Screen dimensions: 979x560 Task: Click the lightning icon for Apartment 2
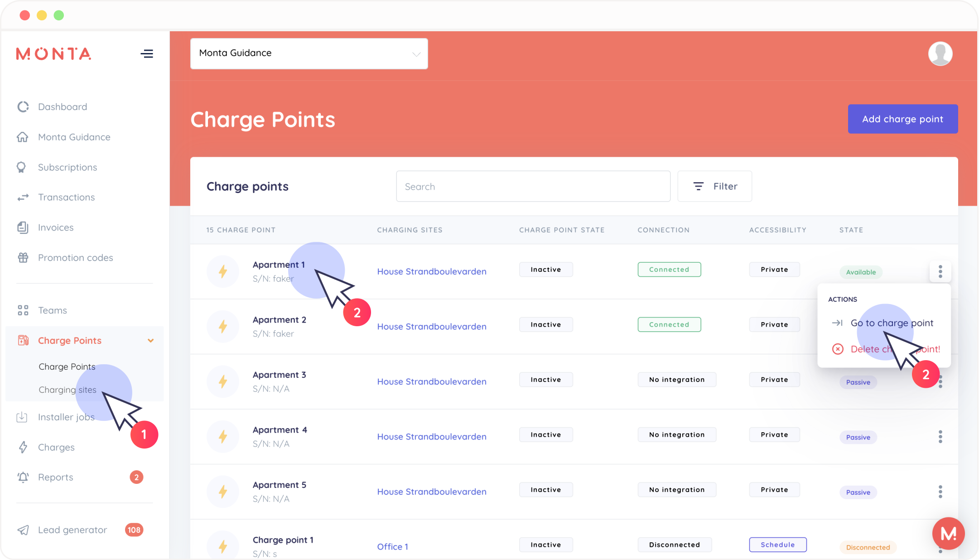[x=223, y=327]
